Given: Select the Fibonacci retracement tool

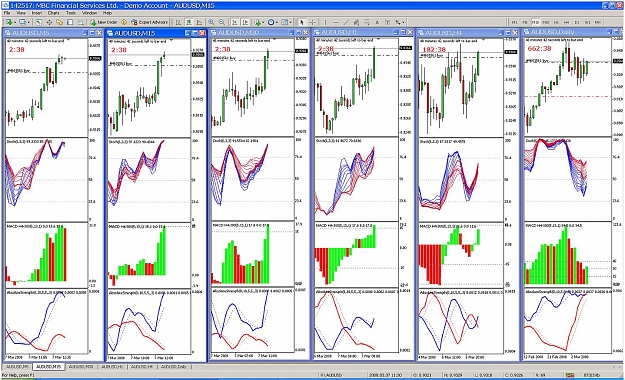Looking at the screenshot, I should point(367,22).
